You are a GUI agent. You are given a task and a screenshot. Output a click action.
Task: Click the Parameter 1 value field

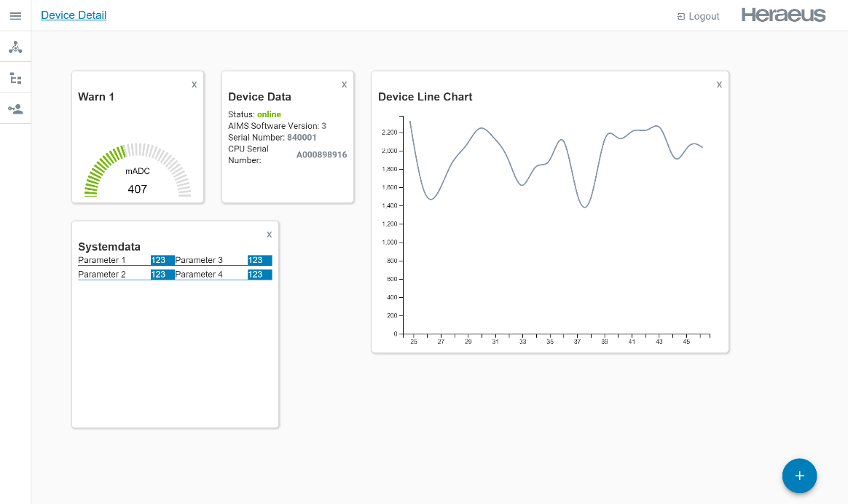click(162, 260)
